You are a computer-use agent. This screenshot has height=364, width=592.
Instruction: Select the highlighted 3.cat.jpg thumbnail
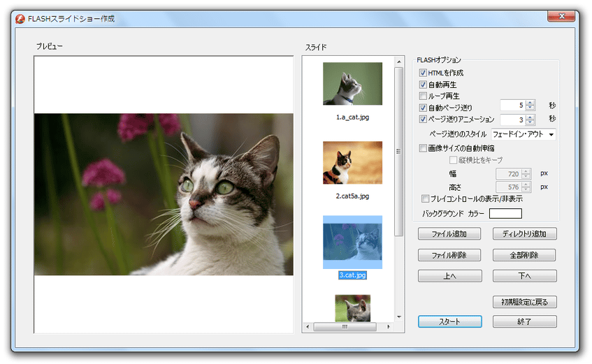pos(353,242)
